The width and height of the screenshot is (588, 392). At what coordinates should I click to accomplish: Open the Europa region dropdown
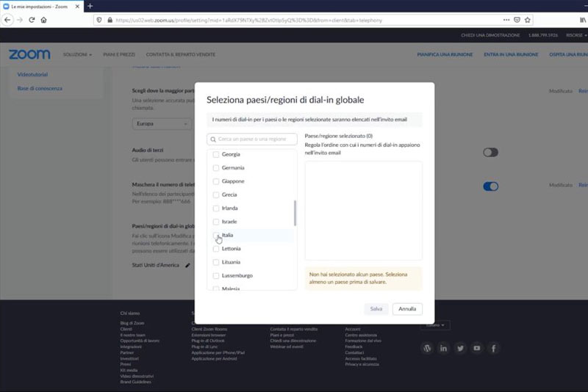pyautogui.click(x=162, y=123)
